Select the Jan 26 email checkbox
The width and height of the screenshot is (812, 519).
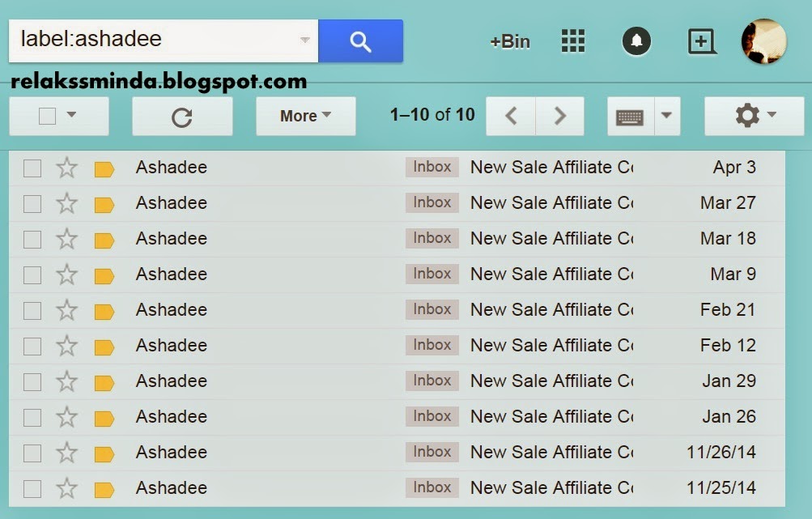click(x=32, y=418)
